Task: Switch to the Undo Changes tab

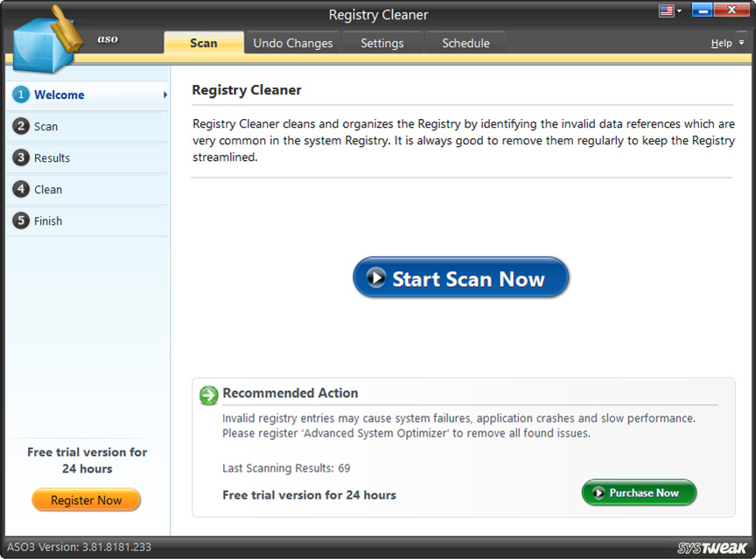Action: (x=292, y=42)
